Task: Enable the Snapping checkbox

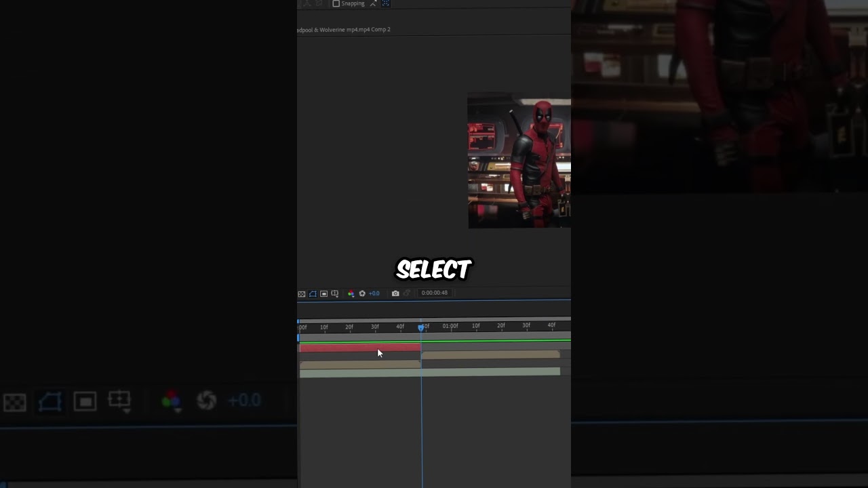Action: pyautogui.click(x=336, y=3)
